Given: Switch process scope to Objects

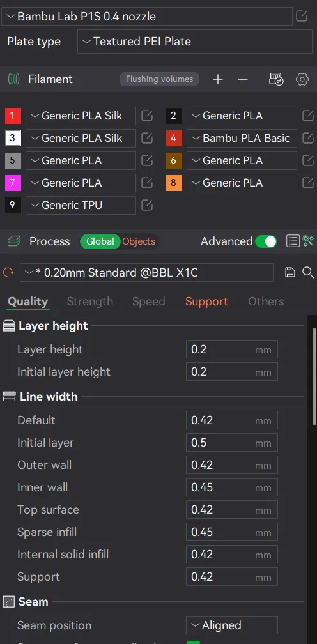Looking at the screenshot, I should (x=139, y=241).
